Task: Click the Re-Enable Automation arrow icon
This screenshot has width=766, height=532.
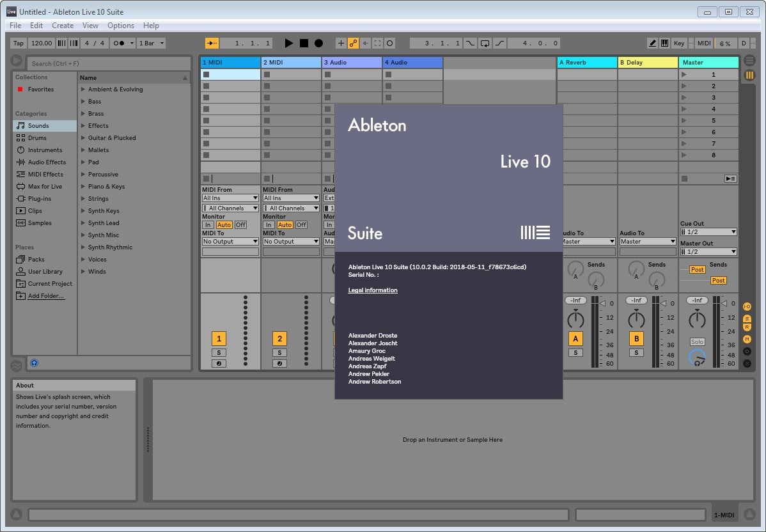Action: [x=365, y=43]
